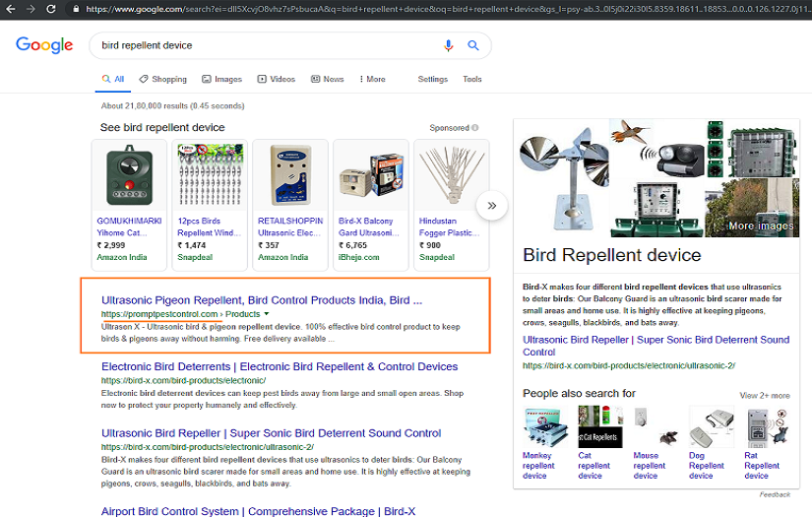Click 12pcs Birds Repellent Wind title
The width and height of the screenshot is (812, 517).
[210, 226]
